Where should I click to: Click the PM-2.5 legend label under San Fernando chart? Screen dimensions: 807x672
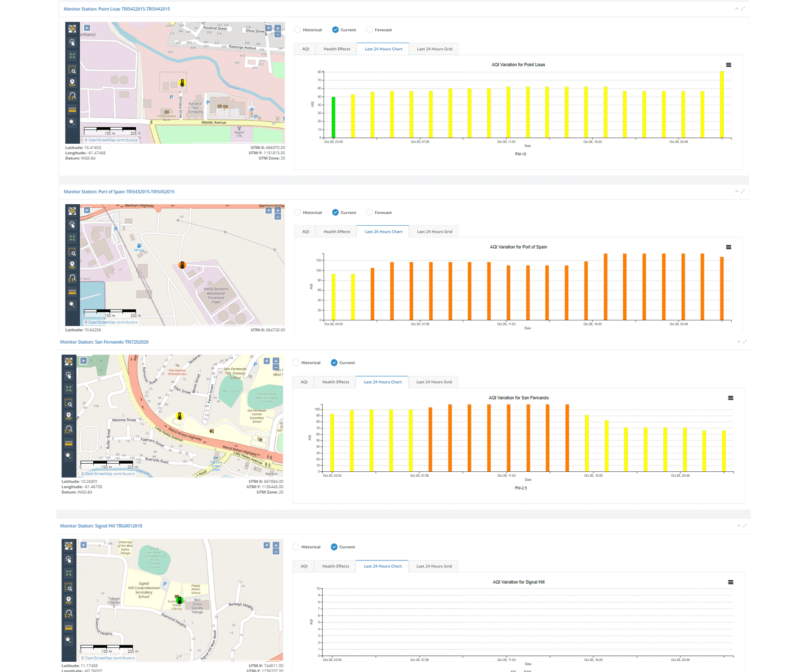coord(521,488)
